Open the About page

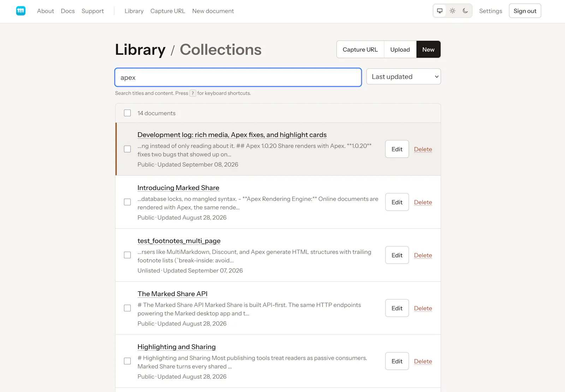[46, 11]
